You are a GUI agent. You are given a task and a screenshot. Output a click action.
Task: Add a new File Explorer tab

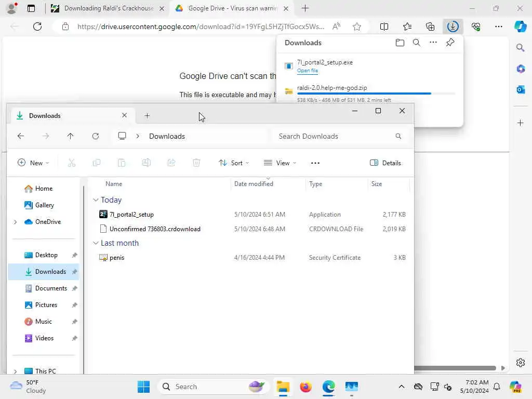pyautogui.click(x=147, y=116)
